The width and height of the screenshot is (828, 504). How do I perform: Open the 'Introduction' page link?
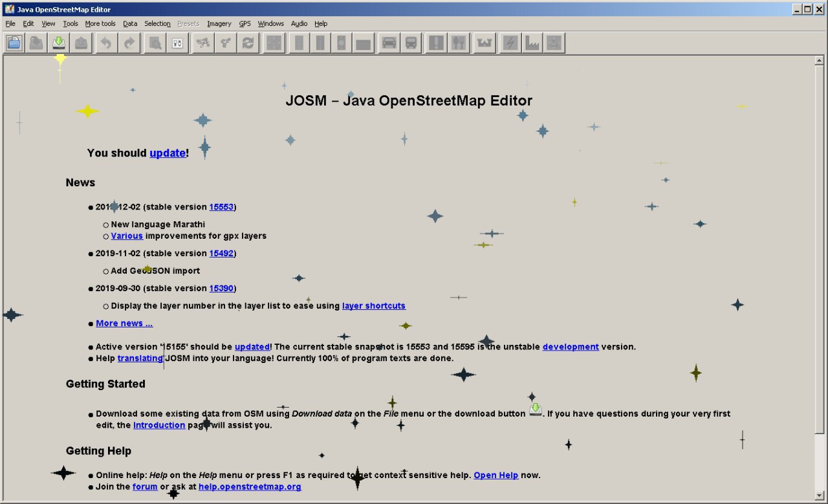(x=159, y=426)
